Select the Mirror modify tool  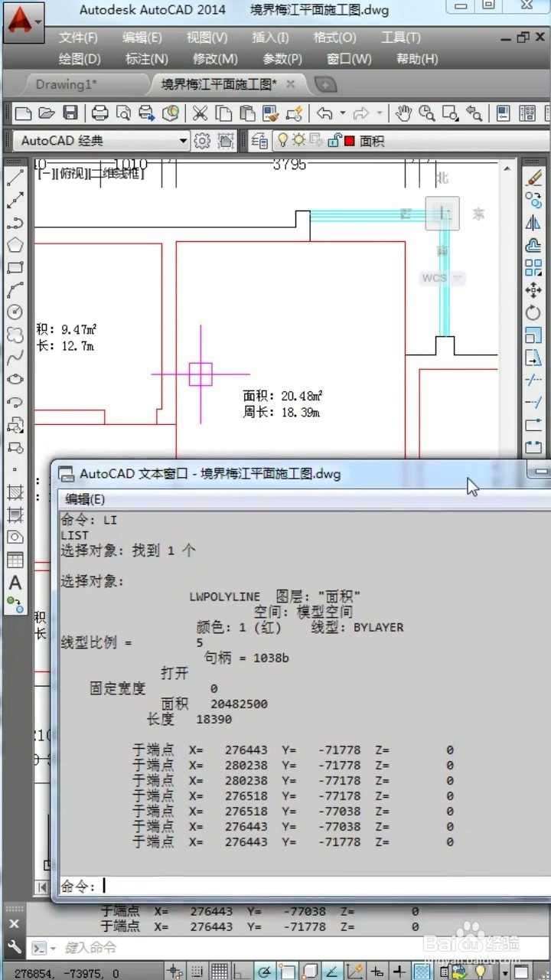tap(533, 223)
